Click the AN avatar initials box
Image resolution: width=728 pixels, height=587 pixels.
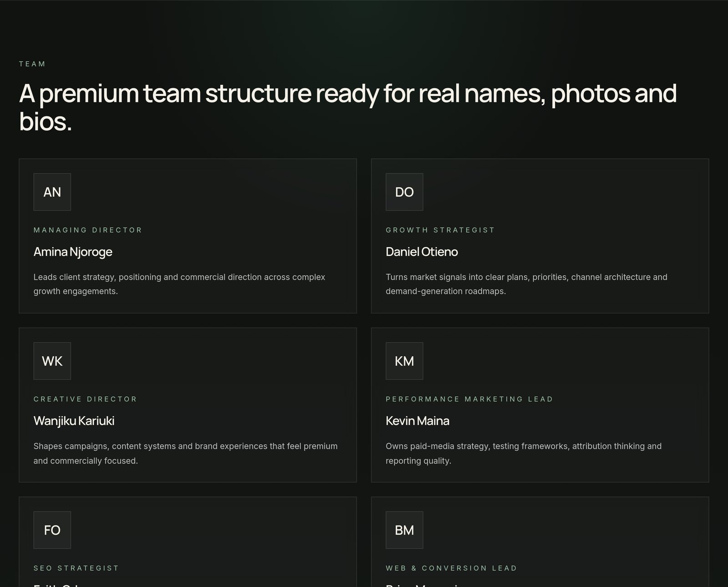point(52,192)
